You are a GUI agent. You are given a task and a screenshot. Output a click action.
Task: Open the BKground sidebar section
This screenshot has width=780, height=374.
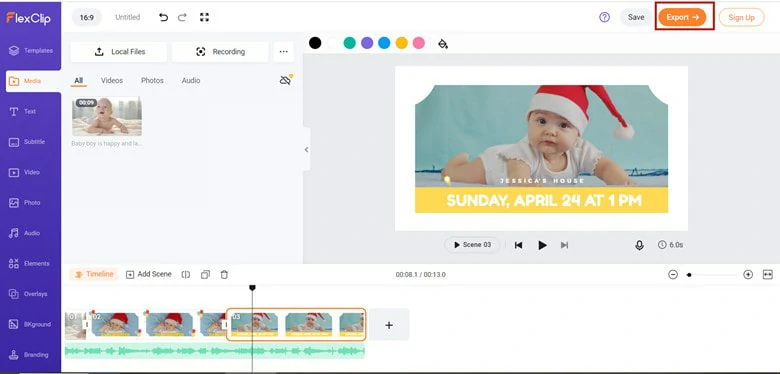(x=30, y=324)
